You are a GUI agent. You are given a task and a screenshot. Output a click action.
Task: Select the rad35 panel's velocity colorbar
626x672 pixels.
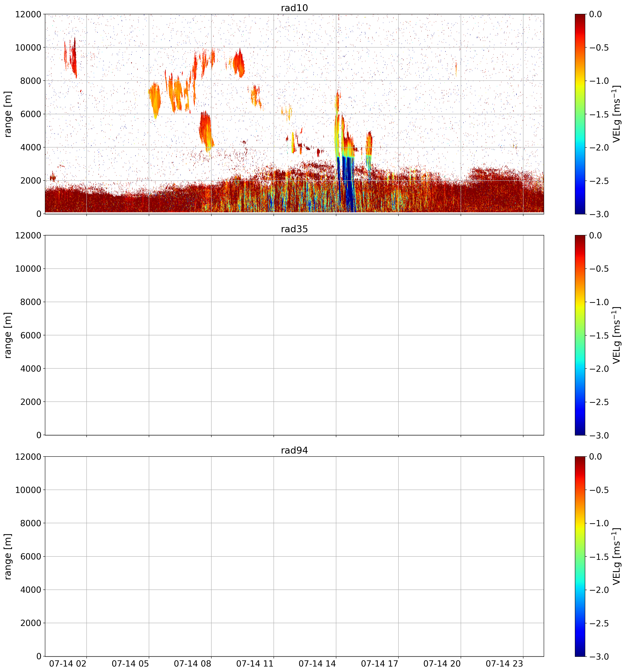coord(580,335)
